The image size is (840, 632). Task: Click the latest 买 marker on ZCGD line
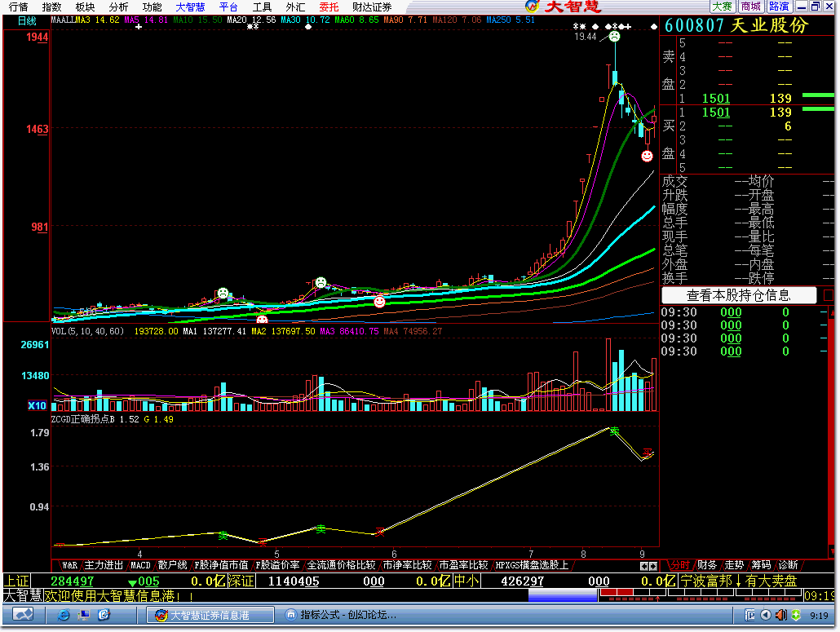pos(648,453)
